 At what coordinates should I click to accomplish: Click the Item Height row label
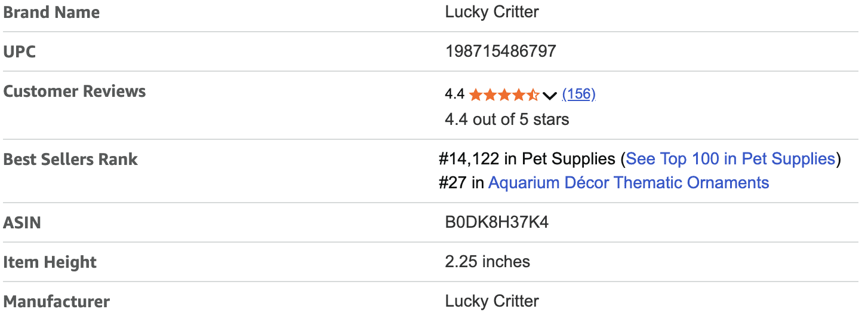tap(50, 262)
